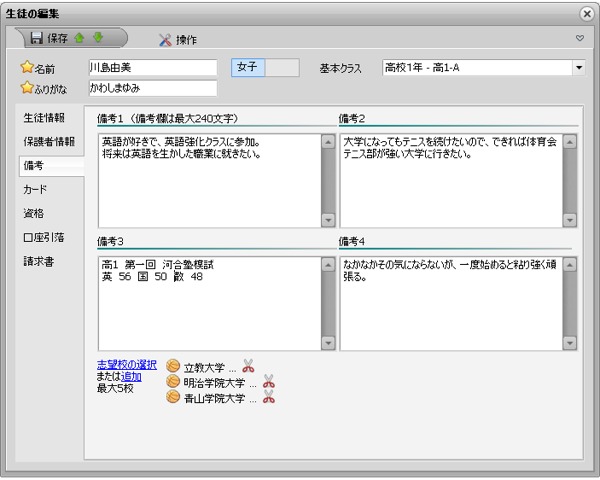Toggle the 女子 gender switch
600x480 pixels.
pyautogui.click(x=265, y=67)
